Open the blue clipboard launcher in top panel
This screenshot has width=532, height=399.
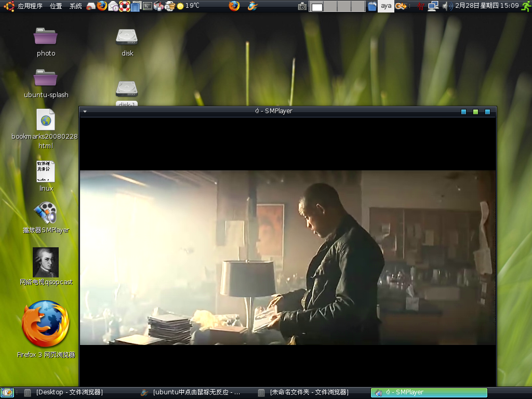(x=136, y=6)
